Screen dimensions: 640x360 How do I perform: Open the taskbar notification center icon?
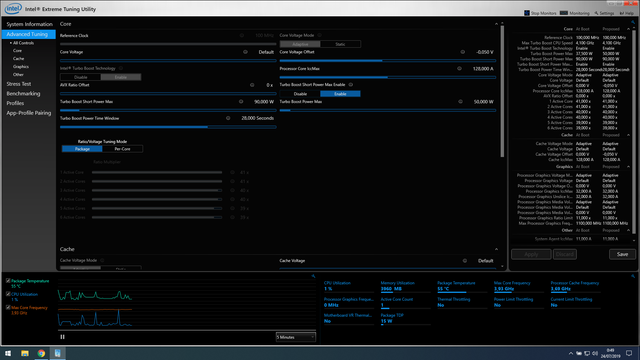click(629, 353)
